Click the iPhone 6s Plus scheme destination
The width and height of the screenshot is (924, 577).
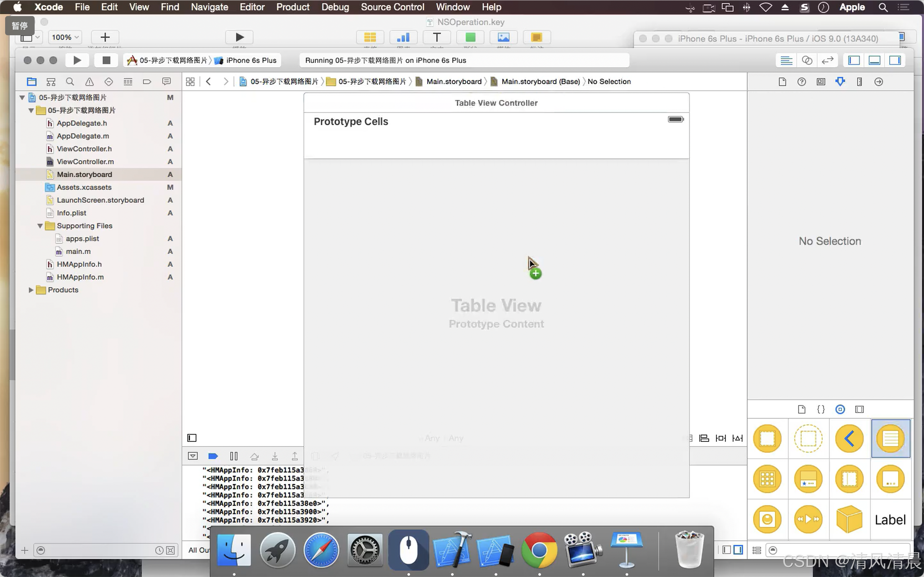pos(251,60)
